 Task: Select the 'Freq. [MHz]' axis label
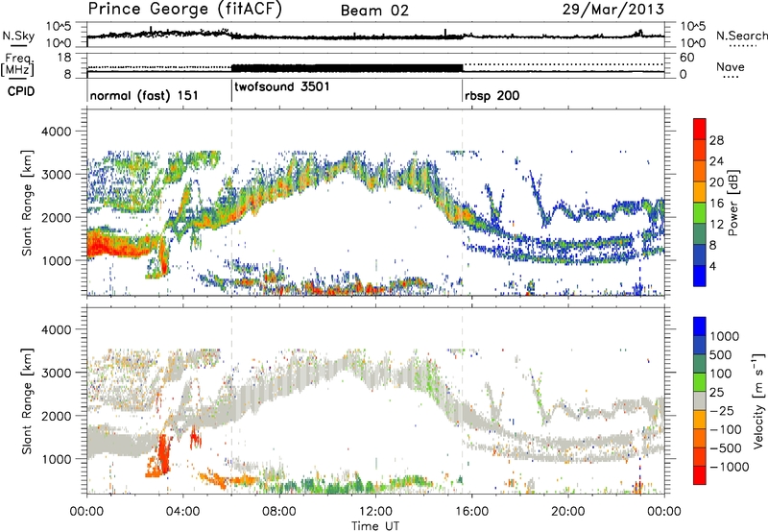coord(18,65)
